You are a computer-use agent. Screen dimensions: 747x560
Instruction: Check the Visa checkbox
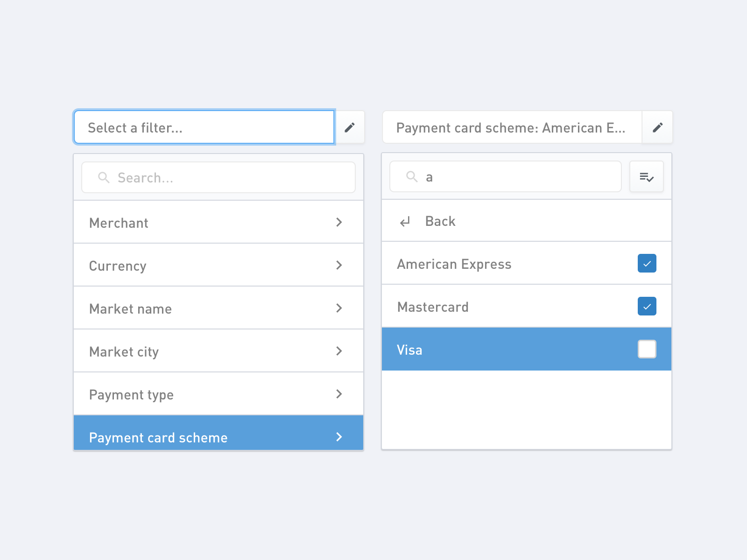point(647,350)
